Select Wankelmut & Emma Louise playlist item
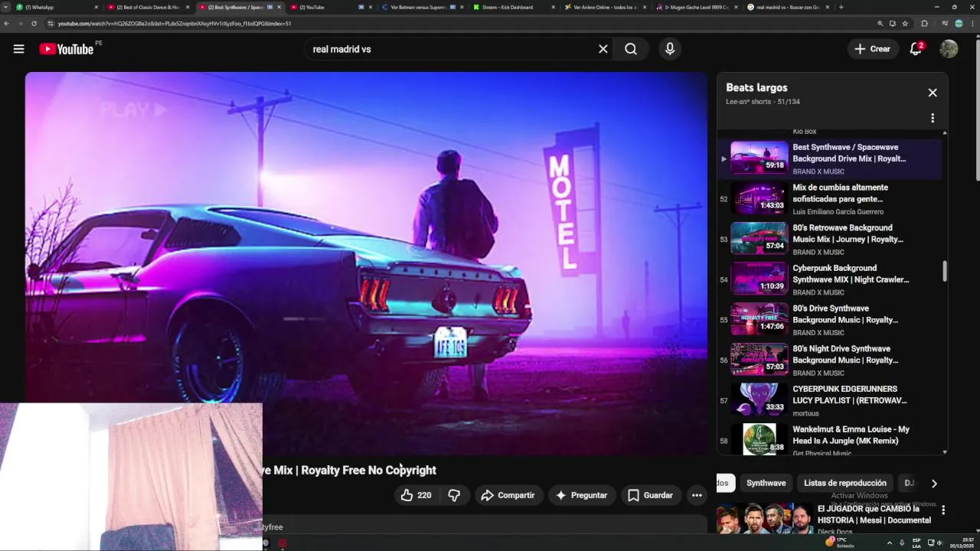980x551 pixels. (x=830, y=439)
